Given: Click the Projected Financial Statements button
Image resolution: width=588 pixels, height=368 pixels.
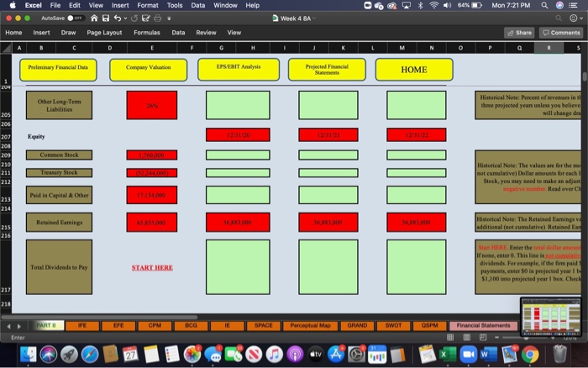Looking at the screenshot, I should pos(327,70).
